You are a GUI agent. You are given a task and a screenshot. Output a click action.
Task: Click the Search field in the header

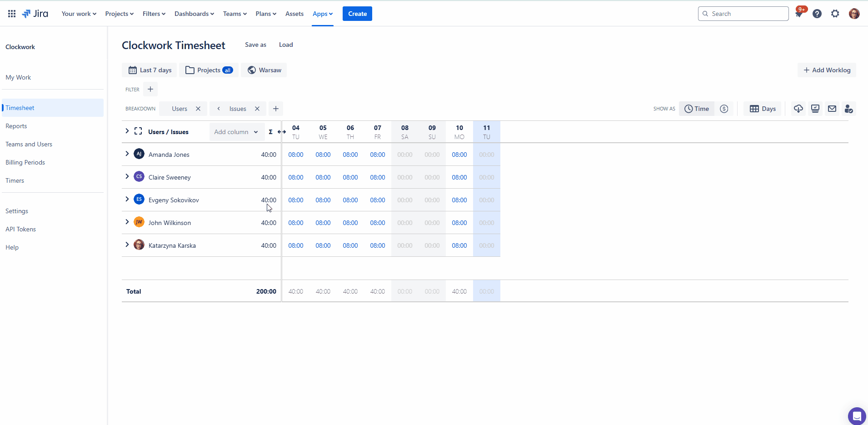click(x=743, y=14)
